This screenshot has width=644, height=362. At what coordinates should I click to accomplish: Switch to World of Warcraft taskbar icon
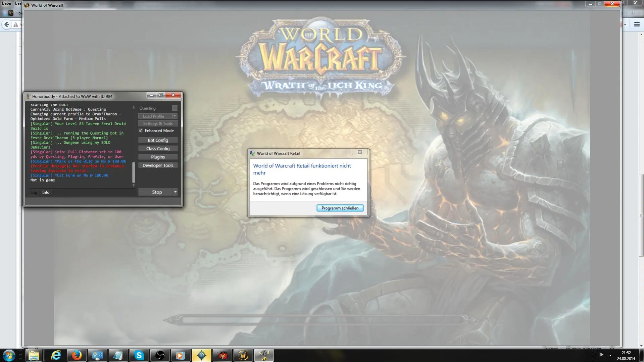click(243, 355)
